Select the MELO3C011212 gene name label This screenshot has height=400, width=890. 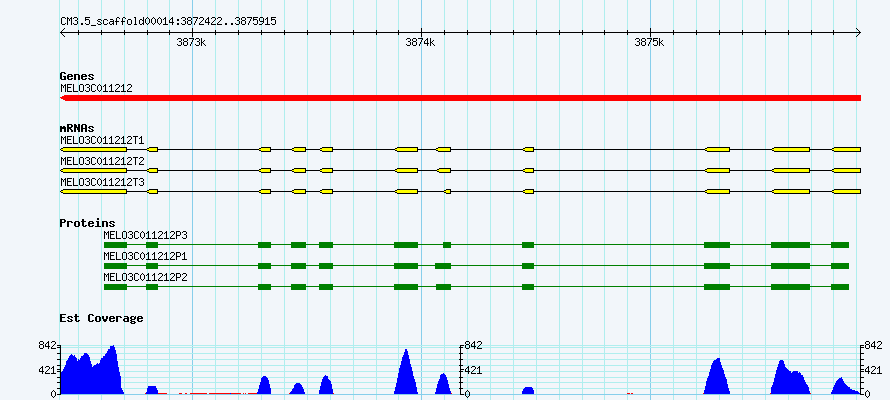[96, 88]
